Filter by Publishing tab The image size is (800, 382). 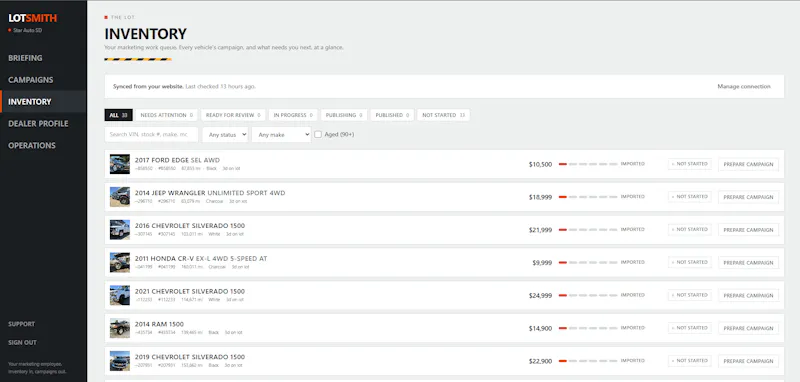click(x=344, y=115)
